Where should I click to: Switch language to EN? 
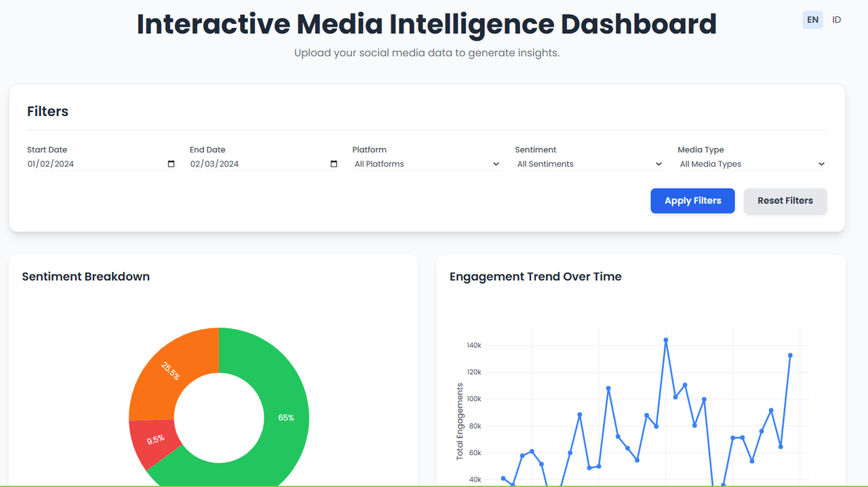[812, 20]
